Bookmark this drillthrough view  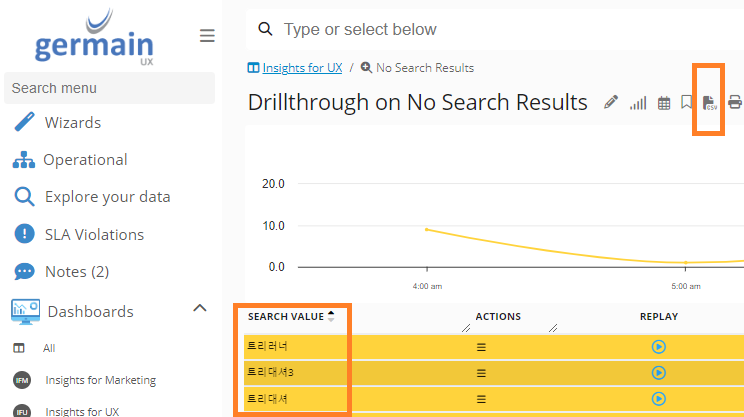click(687, 102)
